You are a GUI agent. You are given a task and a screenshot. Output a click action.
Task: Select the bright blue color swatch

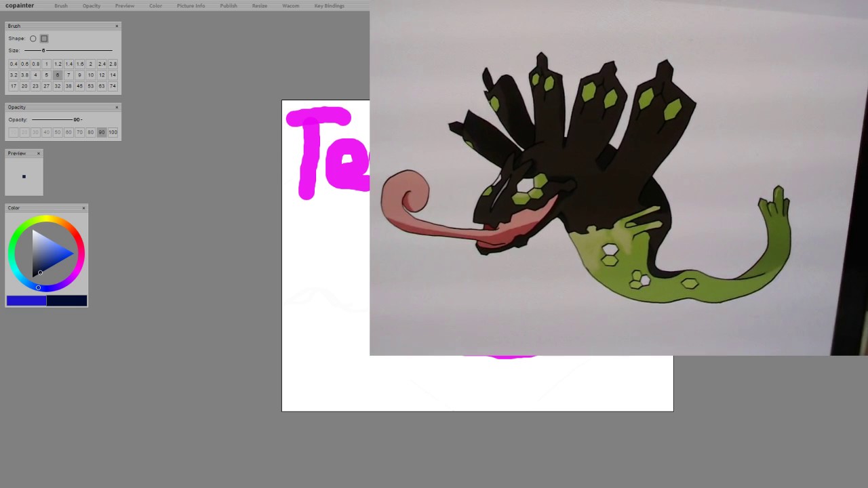pos(26,301)
